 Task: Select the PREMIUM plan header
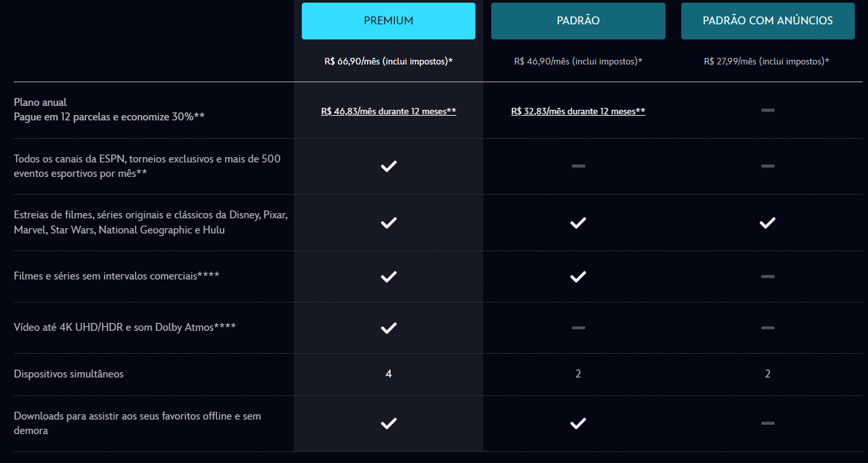[388, 20]
